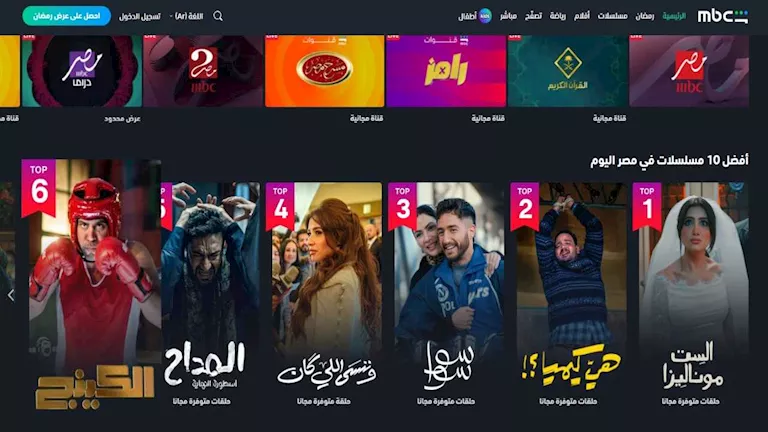
Task: Go to the Ramadan menu item
Action: point(645,16)
